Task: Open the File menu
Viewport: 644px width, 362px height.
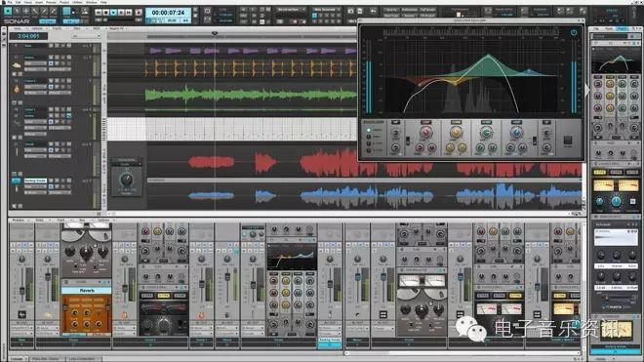Action: pyautogui.click(x=10, y=2)
